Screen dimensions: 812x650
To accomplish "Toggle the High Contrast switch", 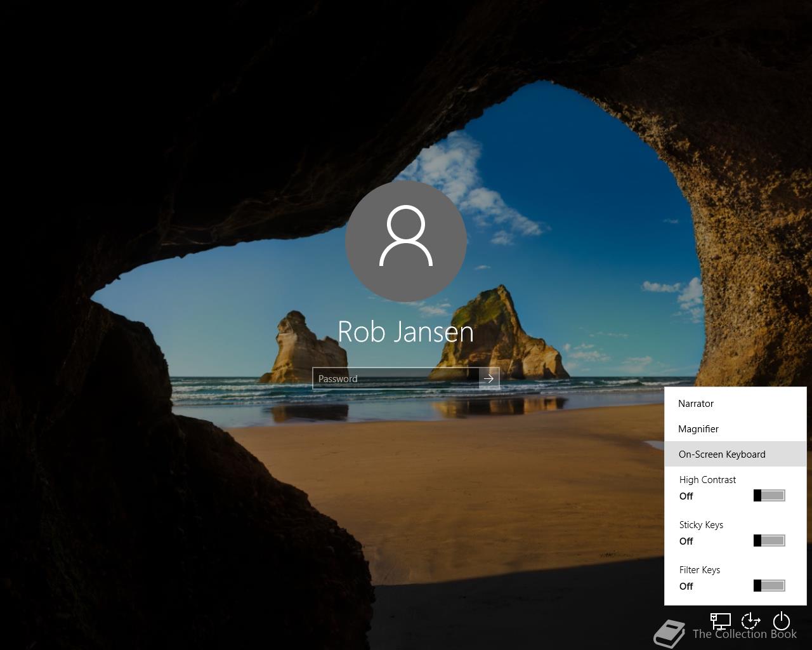I will (769, 496).
